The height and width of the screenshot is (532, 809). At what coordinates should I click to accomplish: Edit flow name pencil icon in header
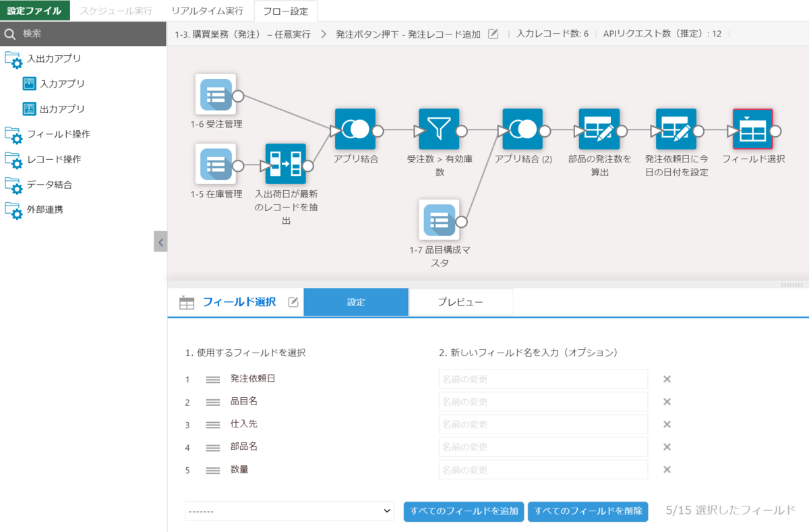[x=493, y=34]
